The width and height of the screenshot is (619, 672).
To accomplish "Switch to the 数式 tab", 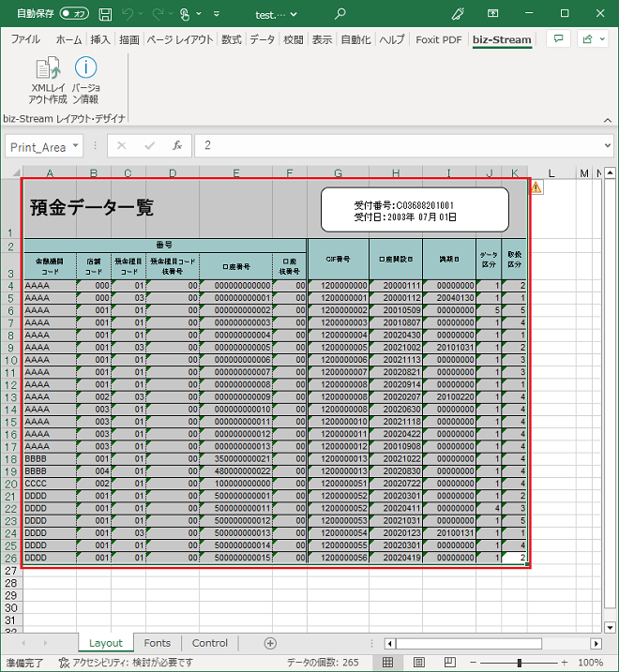I will [232, 39].
